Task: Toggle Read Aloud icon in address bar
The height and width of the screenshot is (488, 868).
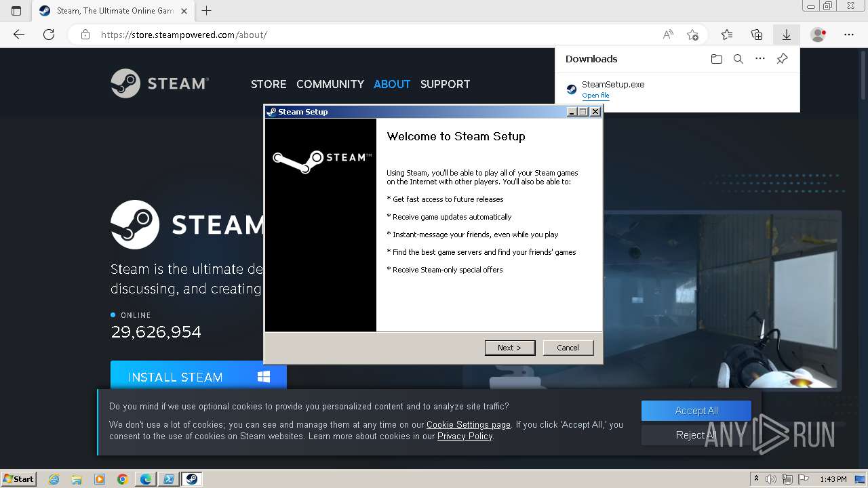Action: click(668, 35)
